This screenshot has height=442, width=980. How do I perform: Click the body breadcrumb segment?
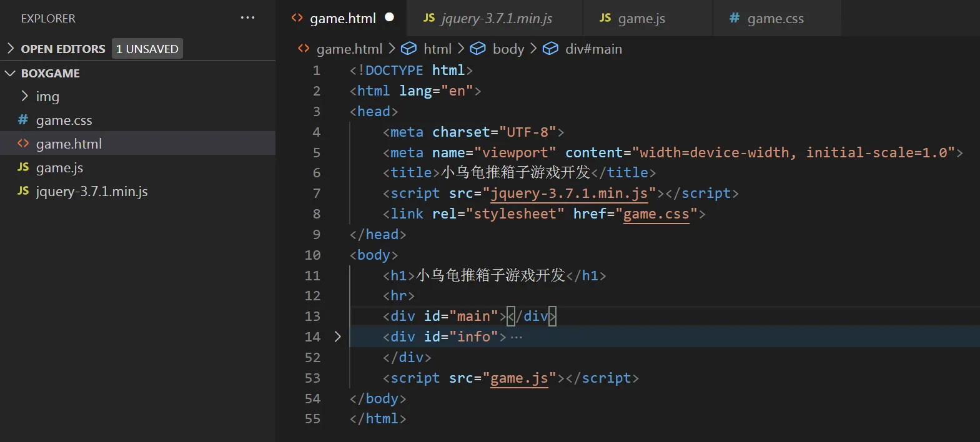pos(508,49)
